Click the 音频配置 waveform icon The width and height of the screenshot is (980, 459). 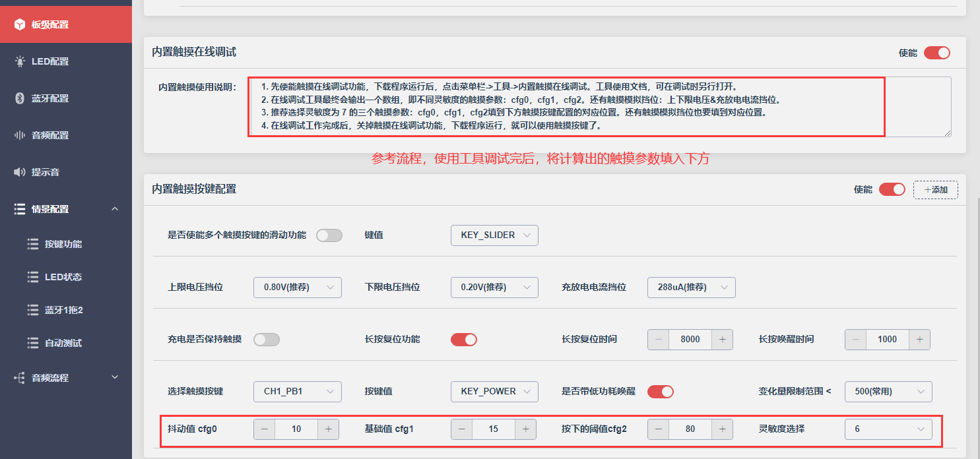pos(20,135)
